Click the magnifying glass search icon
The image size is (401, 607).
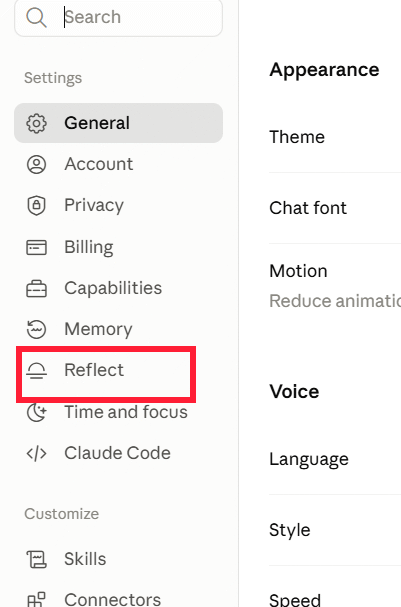(36, 17)
